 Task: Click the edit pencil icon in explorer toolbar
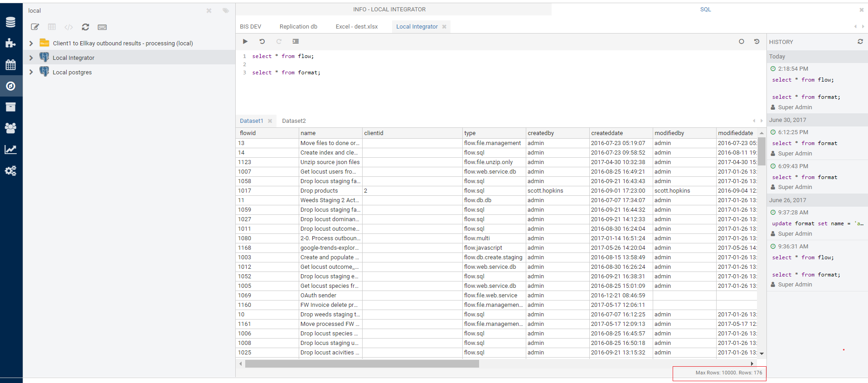pyautogui.click(x=35, y=27)
